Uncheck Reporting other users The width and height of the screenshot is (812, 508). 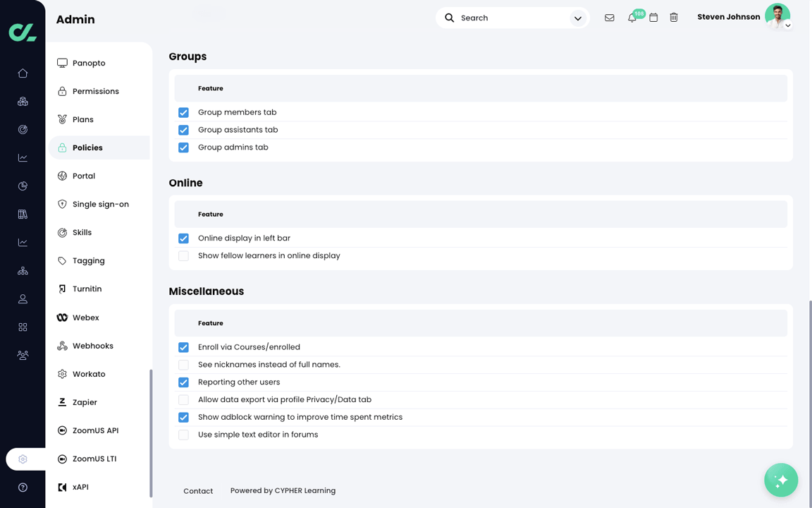click(183, 382)
